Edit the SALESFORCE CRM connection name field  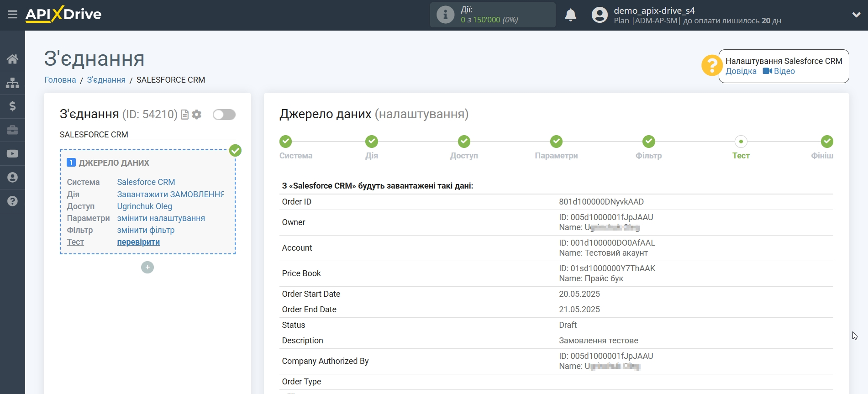[147, 135]
